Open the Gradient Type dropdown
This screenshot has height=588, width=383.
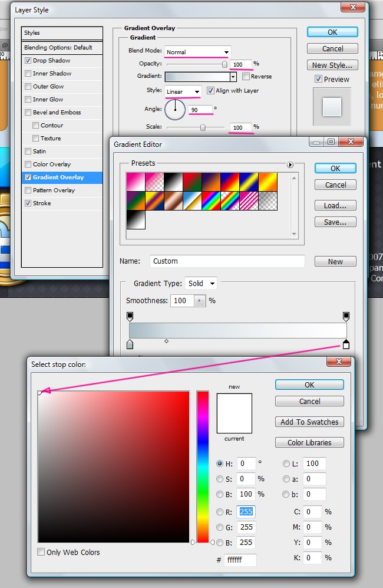201,284
